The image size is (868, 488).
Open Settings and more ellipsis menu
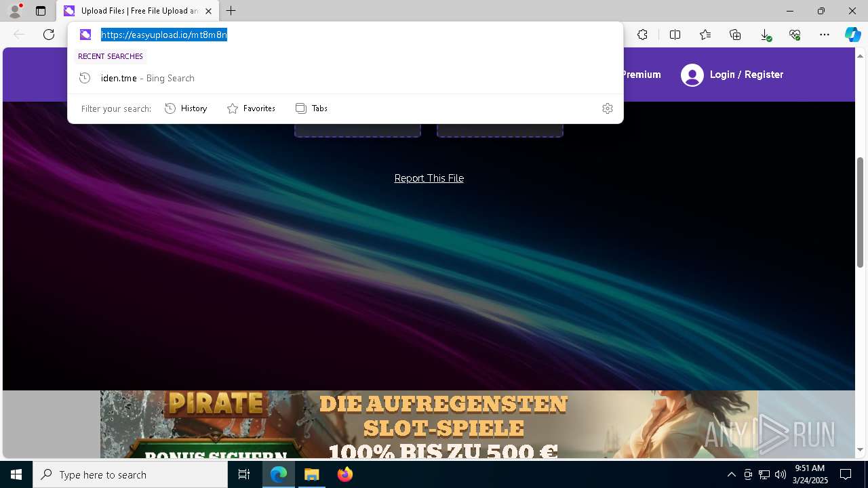825,35
